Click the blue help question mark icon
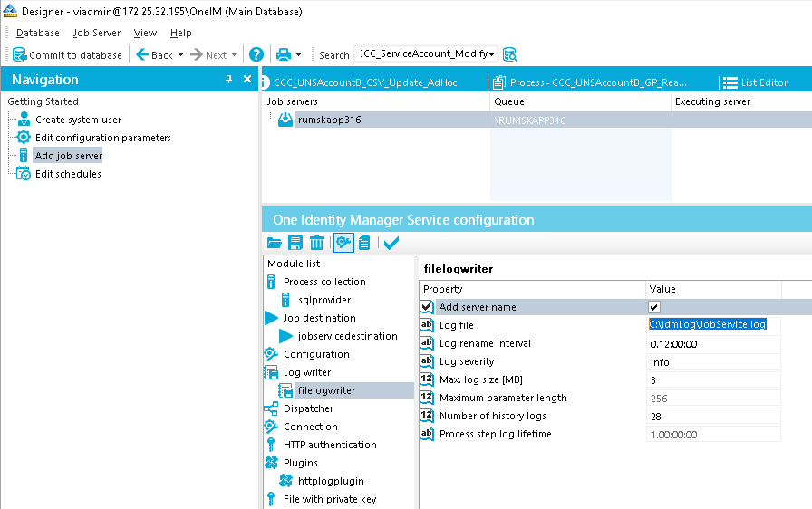Screen dimensions: 812x509 pyautogui.click(x=256, y=54)
